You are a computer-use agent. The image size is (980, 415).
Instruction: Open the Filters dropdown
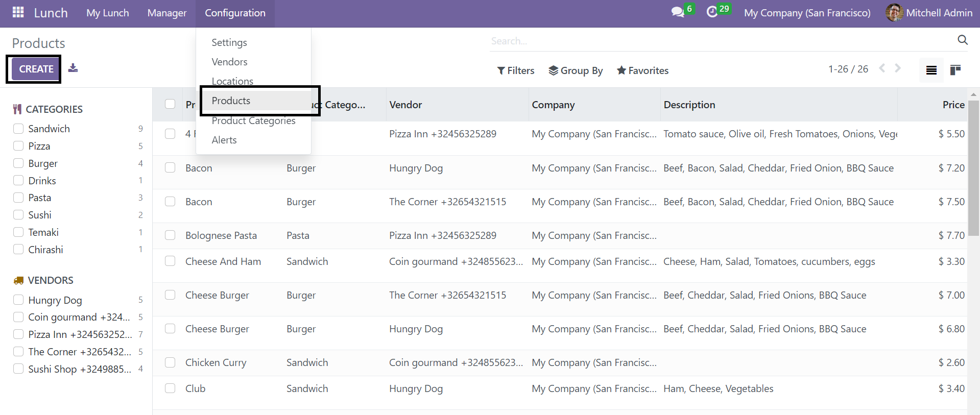click(516, 70)
